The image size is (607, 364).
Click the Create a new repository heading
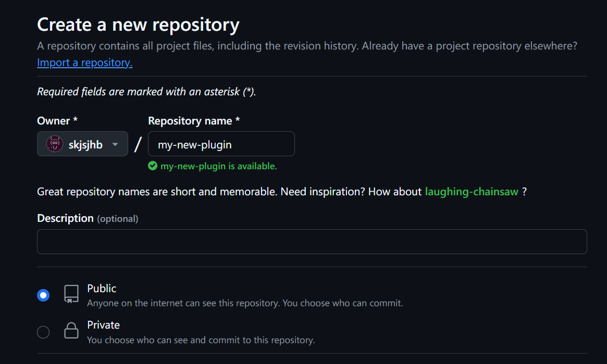138,24
